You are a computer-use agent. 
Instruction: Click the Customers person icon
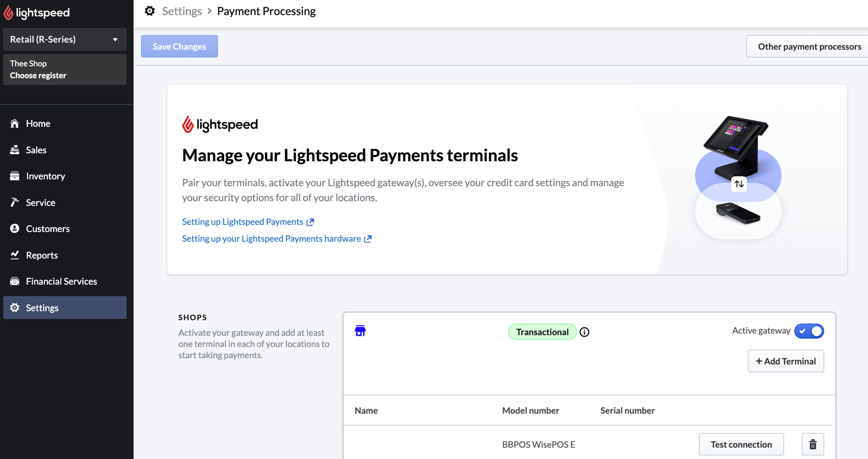15,228
